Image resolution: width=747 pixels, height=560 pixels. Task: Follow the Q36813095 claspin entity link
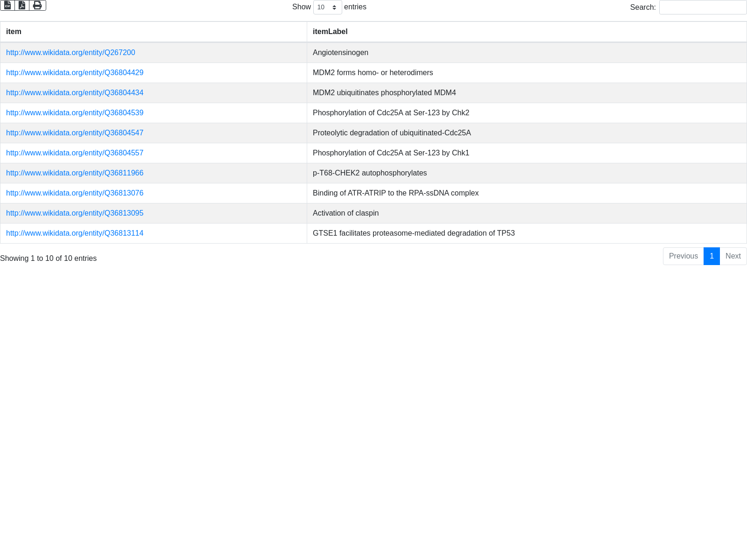[x=75, y=213]
